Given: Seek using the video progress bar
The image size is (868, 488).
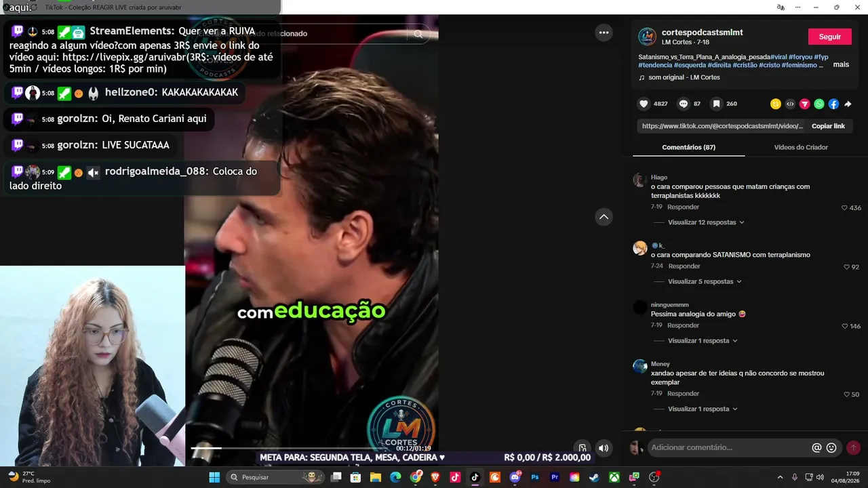Looking at the screenshot, I should tap(291, 448).
